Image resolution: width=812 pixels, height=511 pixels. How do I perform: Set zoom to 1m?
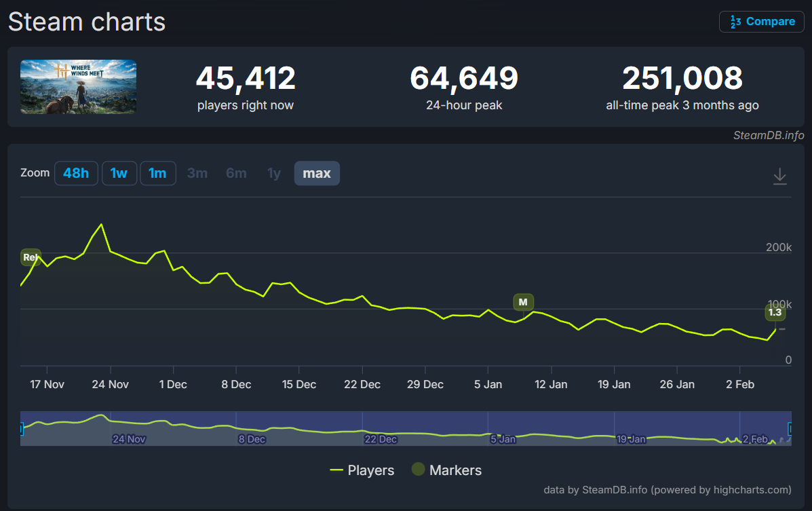click(157, 173)
